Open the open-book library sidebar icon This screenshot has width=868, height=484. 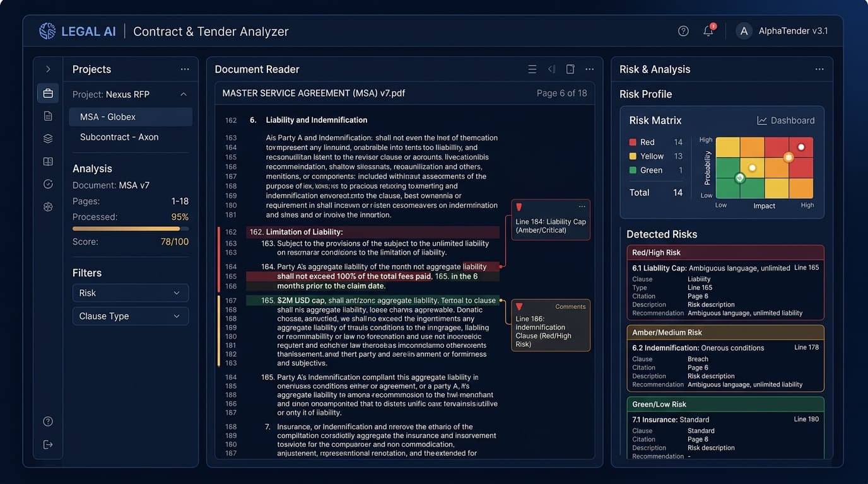pyautogui.click(x=48, y=162)
